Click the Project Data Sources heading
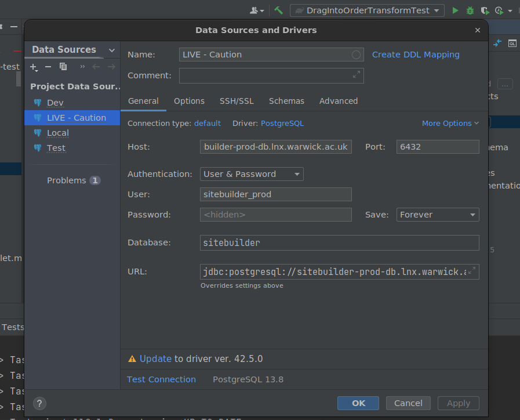The height and width of the screenshot is (420, 520). pyautogui.click(x=75, y=86)
